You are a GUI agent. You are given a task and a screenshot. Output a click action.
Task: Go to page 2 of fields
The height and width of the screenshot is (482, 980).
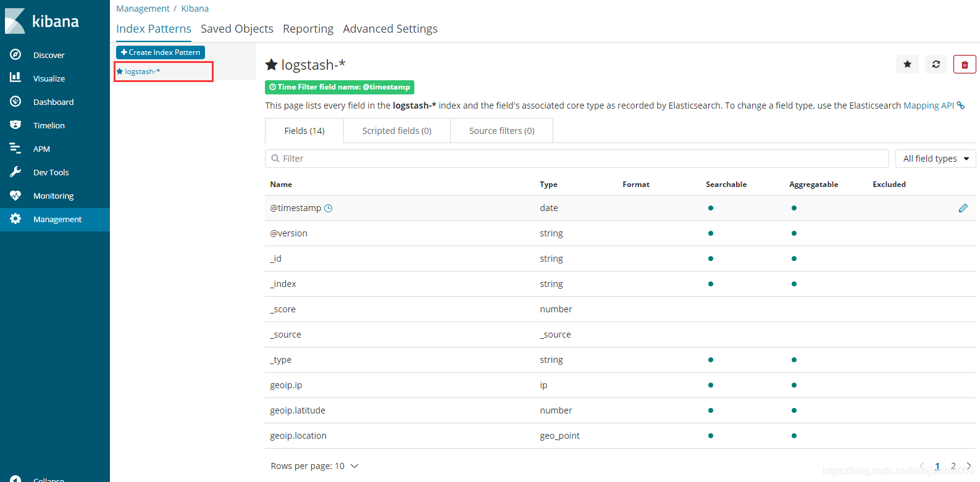(953, 466)
